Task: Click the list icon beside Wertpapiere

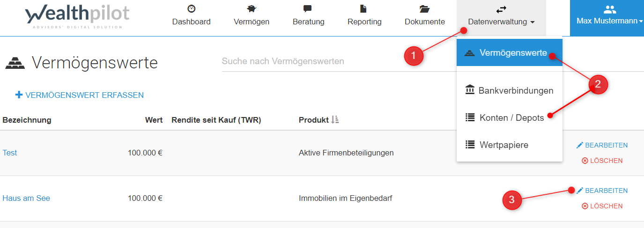Action: coord(470,145)
